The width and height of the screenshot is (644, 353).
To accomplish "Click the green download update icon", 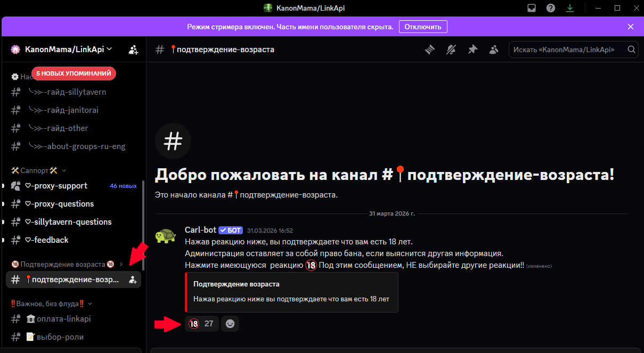I will pyautogui.click(x=570, y=8).
